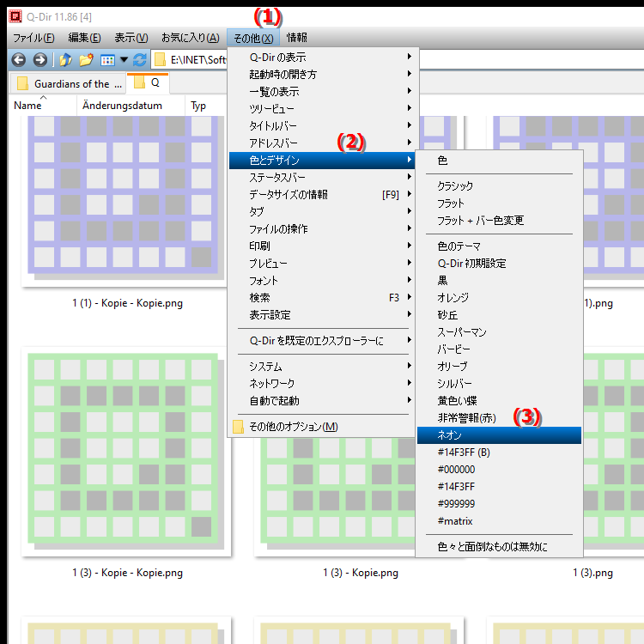Viewport: 644px width, 644px height.
Task: Apply #14F3FF (B) color theme
Action: pos(499,453)
